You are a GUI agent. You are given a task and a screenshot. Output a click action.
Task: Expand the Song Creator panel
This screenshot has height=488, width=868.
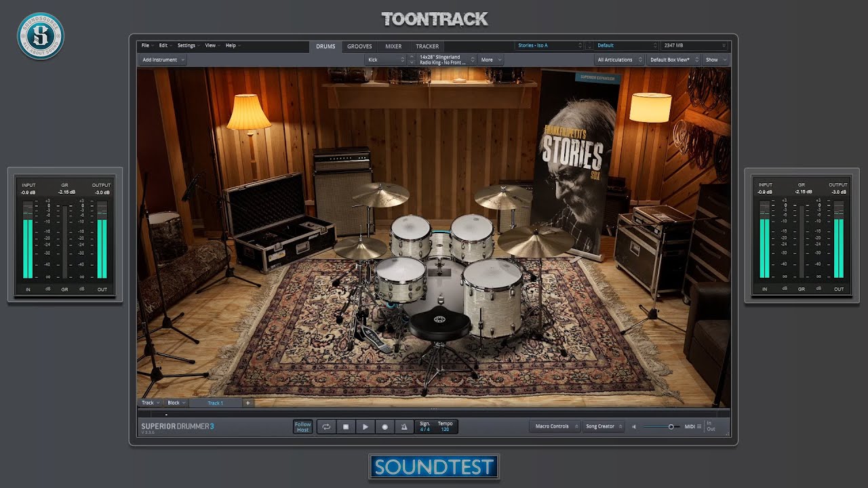[603, 426]
